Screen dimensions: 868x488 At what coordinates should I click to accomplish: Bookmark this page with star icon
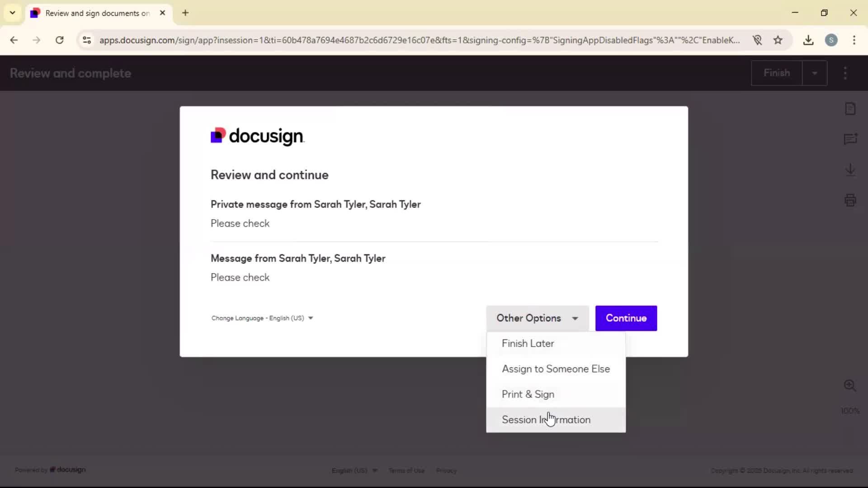778,40
